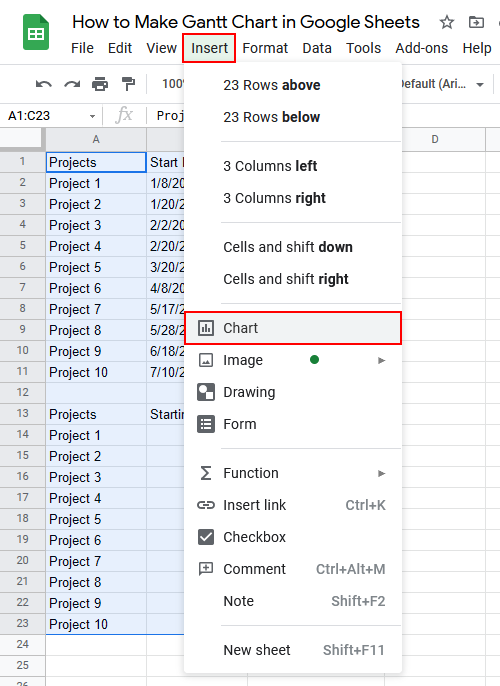The image size is (500, 686).
Task: Select column A header
Action: tap(96, 140)
